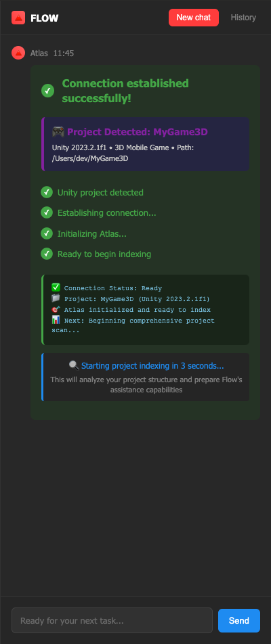Click the Atlas avatar icon
This screenshot has width=271, height=644.
point(18,53)
